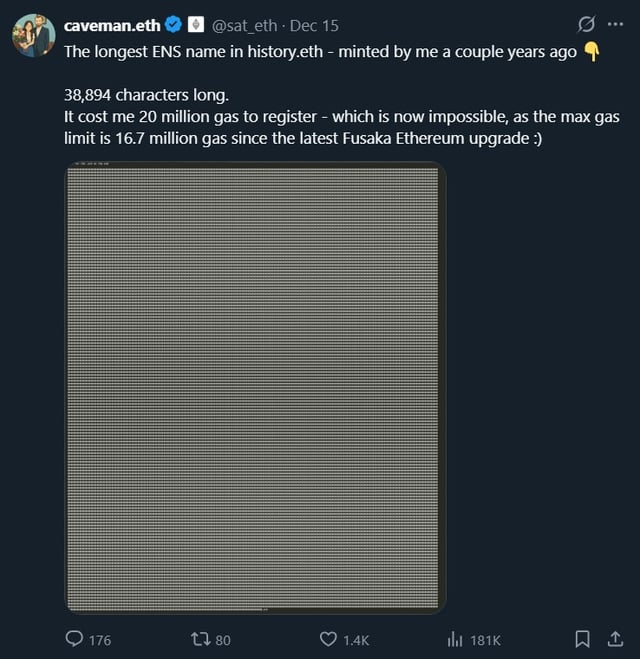
Task: Open the attached ENS name image
Action: (x=255, y=387)
